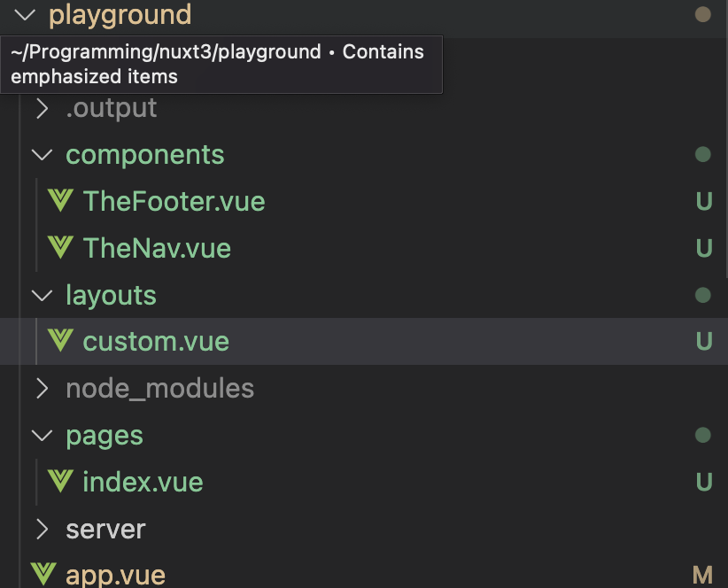Open index.vue under pages
Image resolution: width=728 pixels, height=588 pixels.
click(x=143, y=482)
